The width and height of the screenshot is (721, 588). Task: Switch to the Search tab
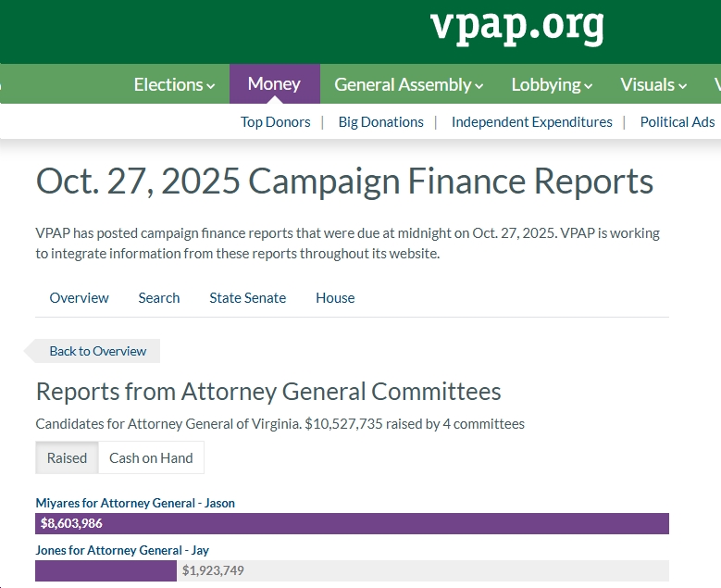pyautogui.click(x=159, y=298)
